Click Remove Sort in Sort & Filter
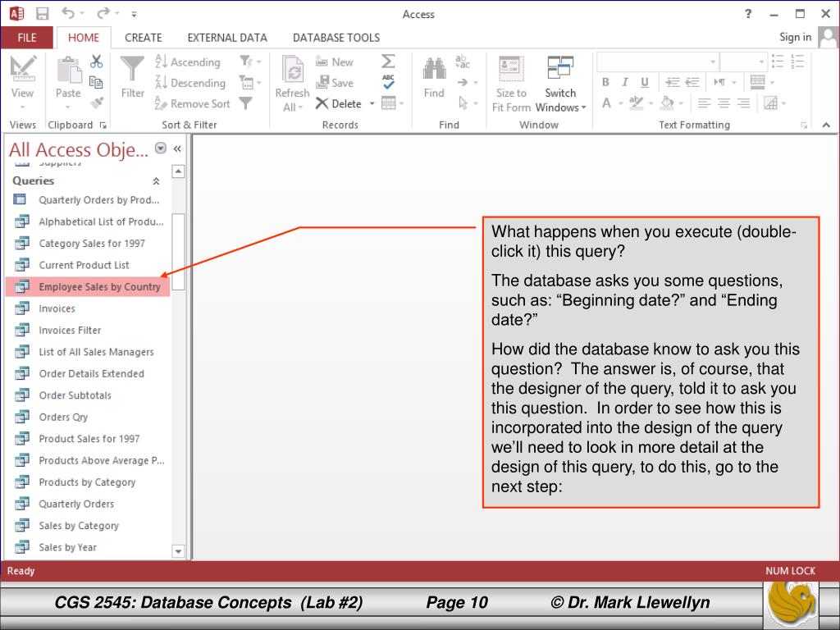This screenshot has height=630, width=840. [192, 103]
